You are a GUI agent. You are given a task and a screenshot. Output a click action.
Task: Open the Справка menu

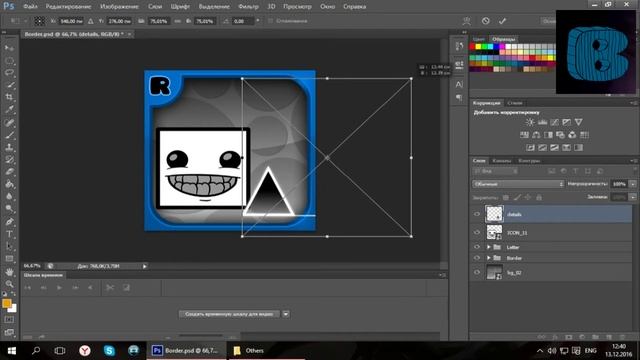coord(354,7)
